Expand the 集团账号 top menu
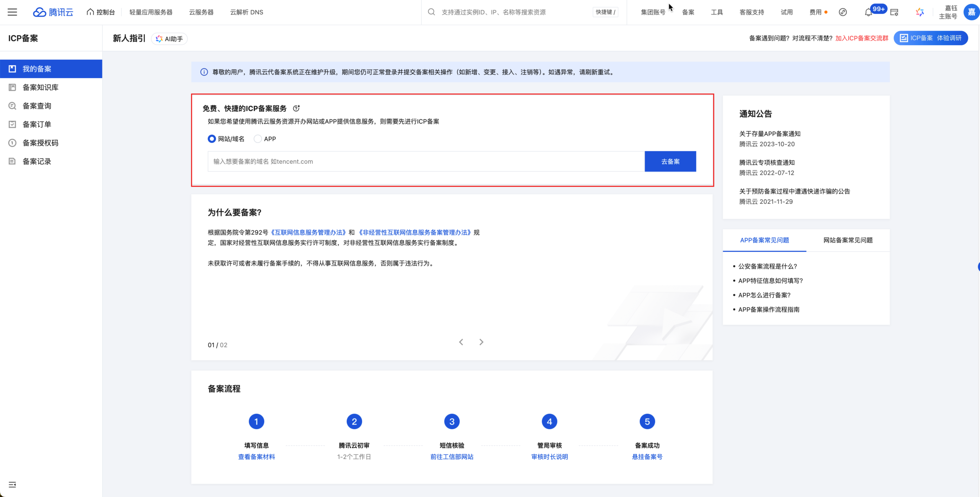This screenshot has width=980, height=497. click(653, 12)
